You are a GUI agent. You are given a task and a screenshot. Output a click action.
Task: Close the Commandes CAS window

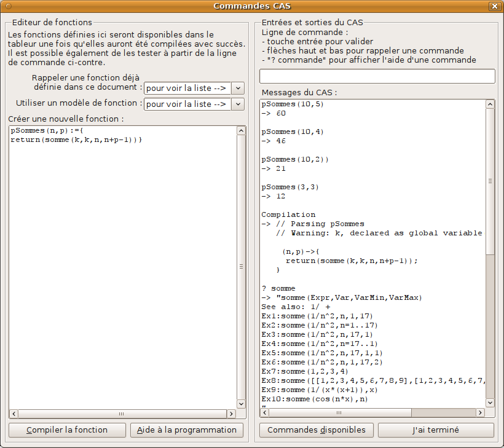(x=494, y=6)
